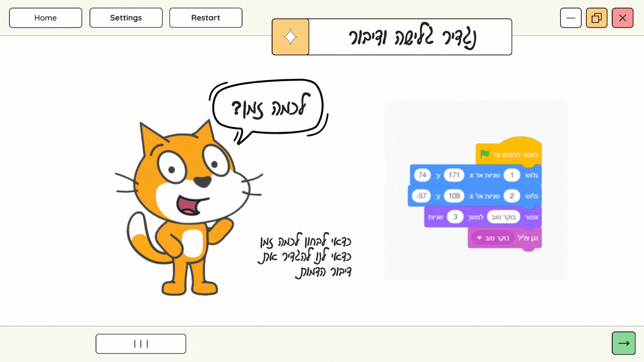Click the duplicate windows icon at top right
Image resolution: width=644 pixels, height=362 pixels.
(596, 18)
